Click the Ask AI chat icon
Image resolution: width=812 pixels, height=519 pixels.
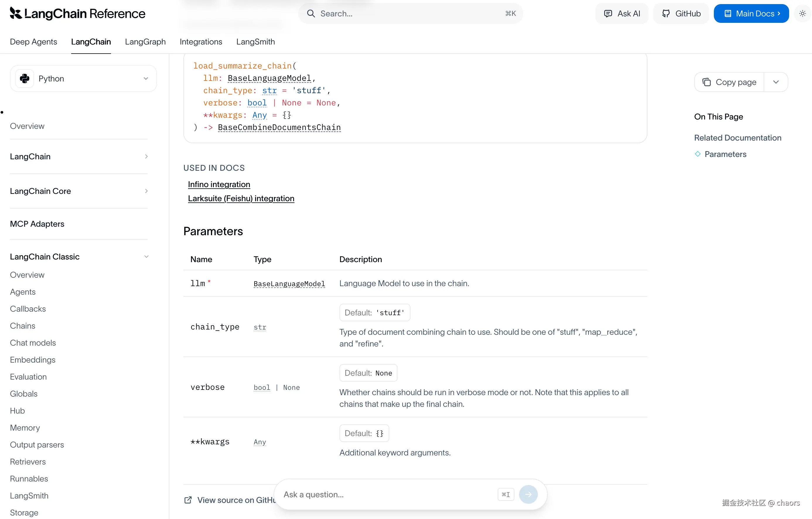[608, 13]
